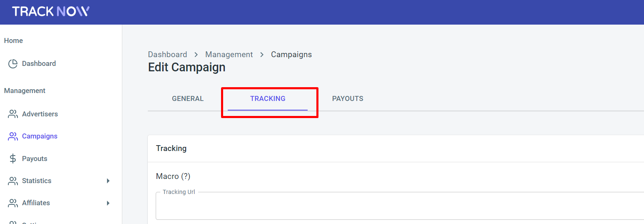
Task: Go to Dashboard via breadcrumb link
Action: pos(167,55)
